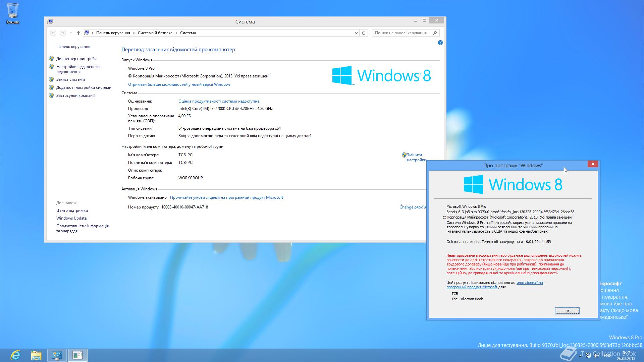The height and width of the screenshot is (362, 644).
Task: Click shield icon next to 'Змінити настройки'
Action: pos(404,155)
